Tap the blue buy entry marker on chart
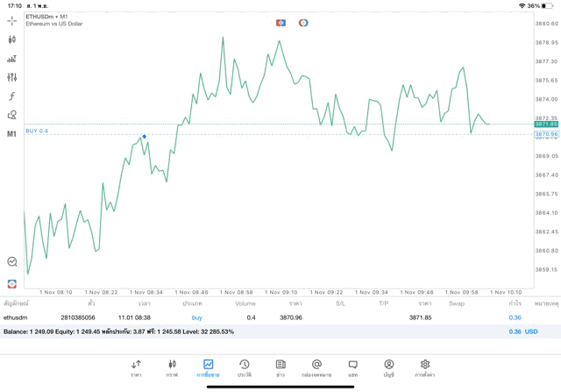 [144, 136]
